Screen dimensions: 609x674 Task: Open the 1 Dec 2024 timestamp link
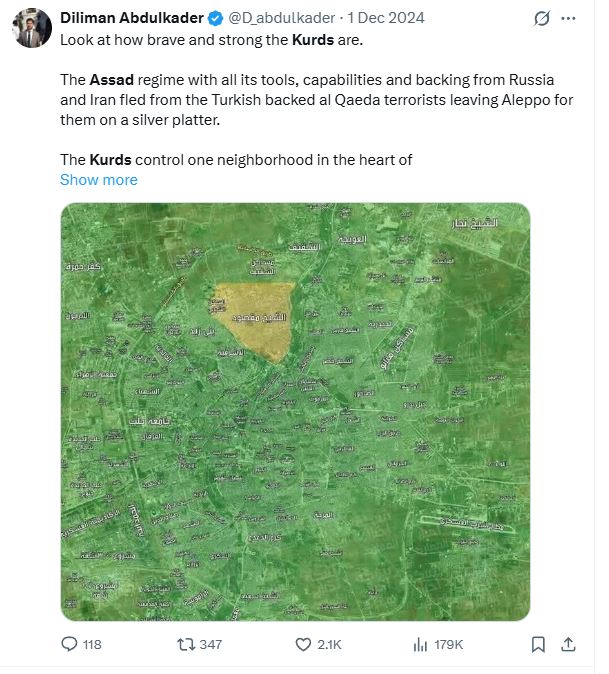pyautogui.click(x=386, y=18)
